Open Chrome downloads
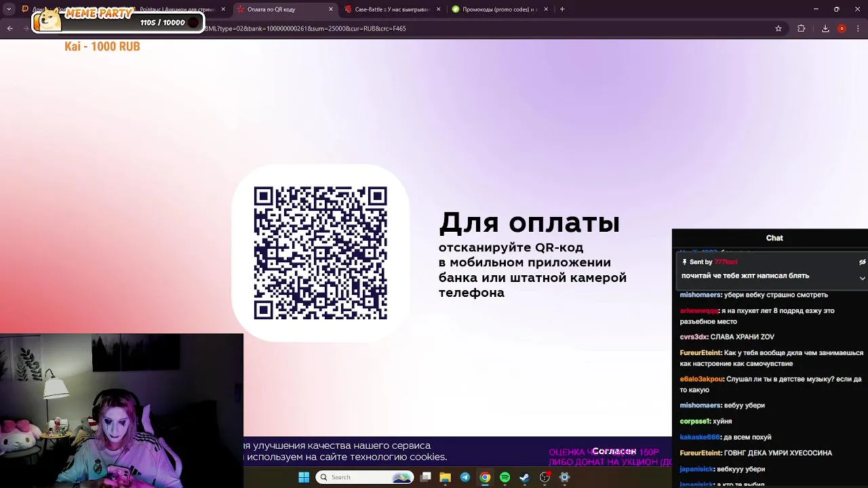This screenshot has height=488, width=868. (825, 28)
